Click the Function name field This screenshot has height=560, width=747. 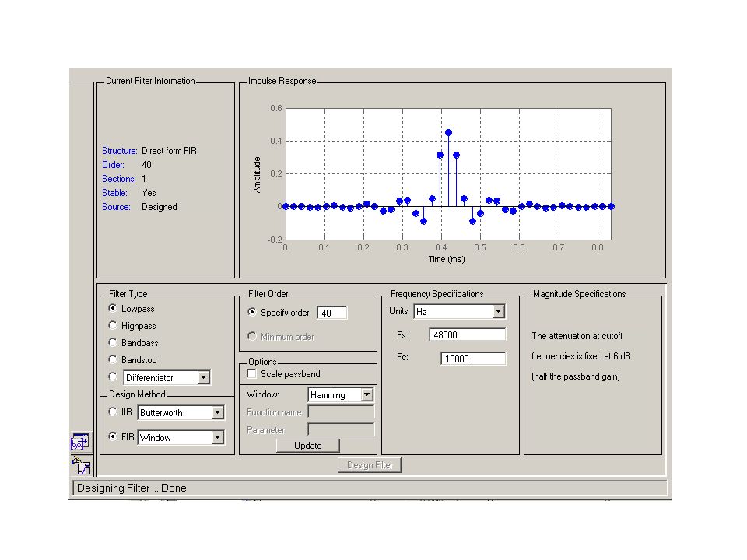click(x=341, y=412)
